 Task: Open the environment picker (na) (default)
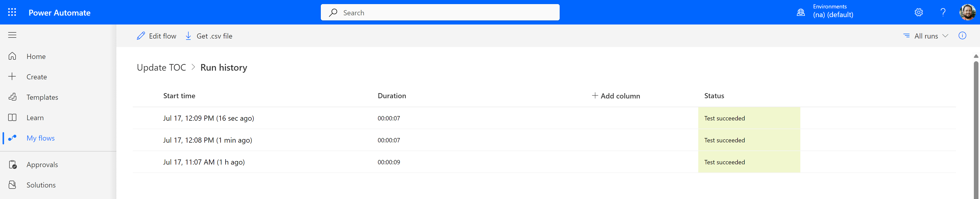coord(833,15)
